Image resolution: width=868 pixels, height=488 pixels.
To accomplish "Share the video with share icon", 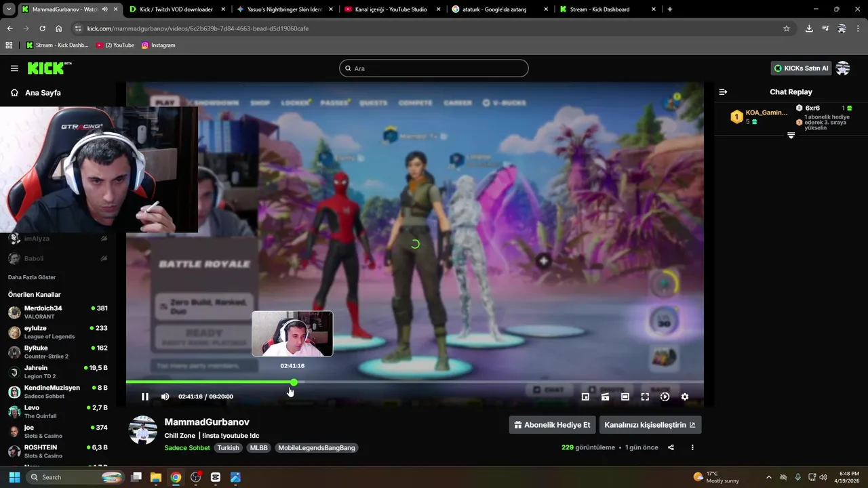I will pyautogui.click(x=671, y=447).
